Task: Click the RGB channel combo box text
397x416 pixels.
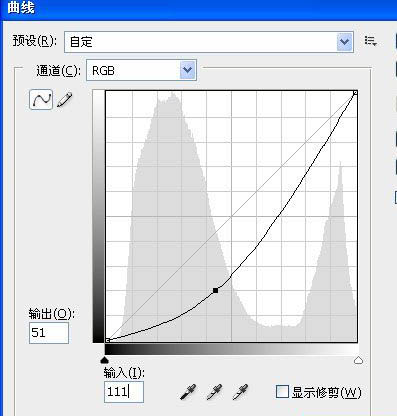Action: [103, 71]
